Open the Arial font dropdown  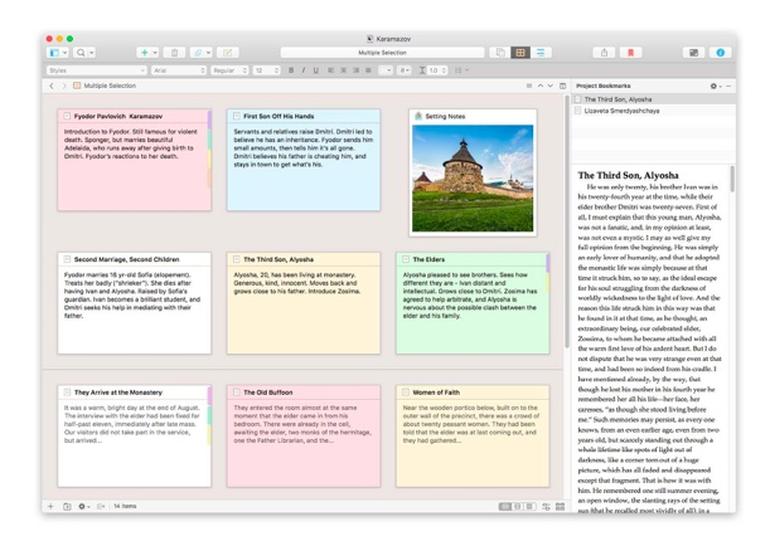pyautogui.click(x=178, y=70)
